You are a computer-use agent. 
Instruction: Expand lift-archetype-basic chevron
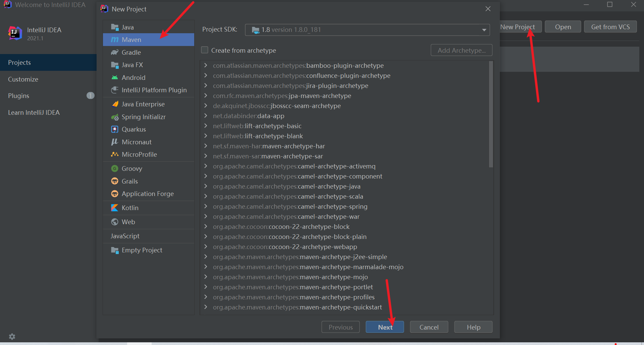206,126
